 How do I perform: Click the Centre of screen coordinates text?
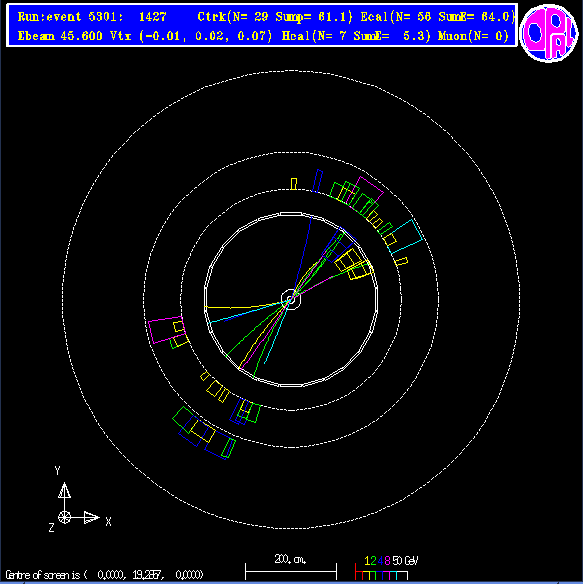tap(104, 575)
